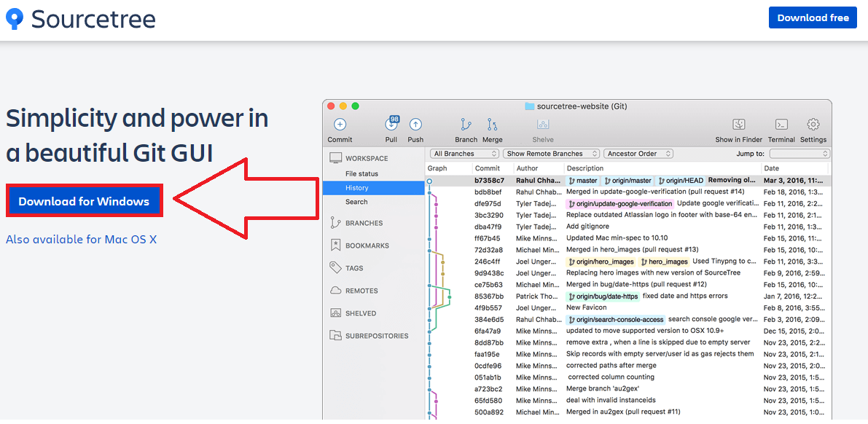Screen dimensions: 868x424
Task: Select commit faa195e
Action: pyautogui.click(x=628, y=354)
